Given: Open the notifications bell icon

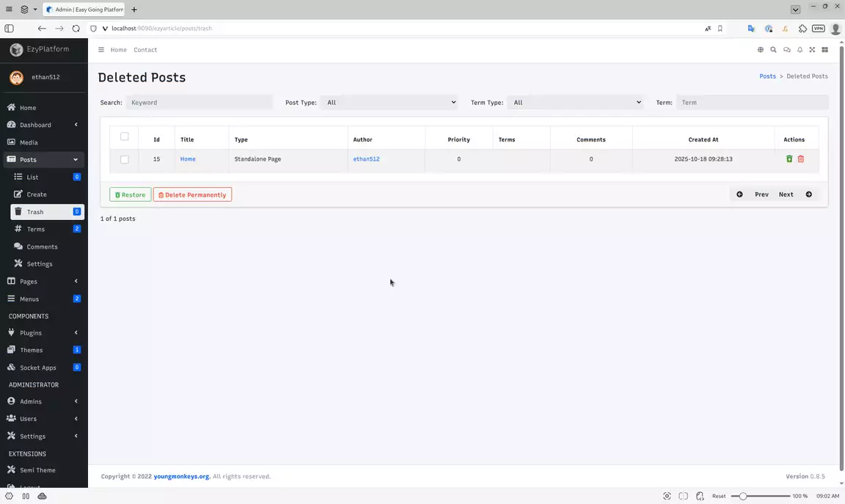Looking at the screenshot, I should [800, 50].
